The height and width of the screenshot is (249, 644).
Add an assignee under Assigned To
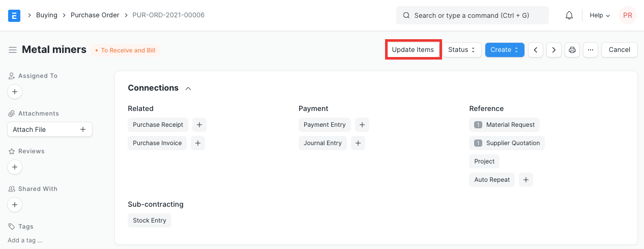(15, 92)
